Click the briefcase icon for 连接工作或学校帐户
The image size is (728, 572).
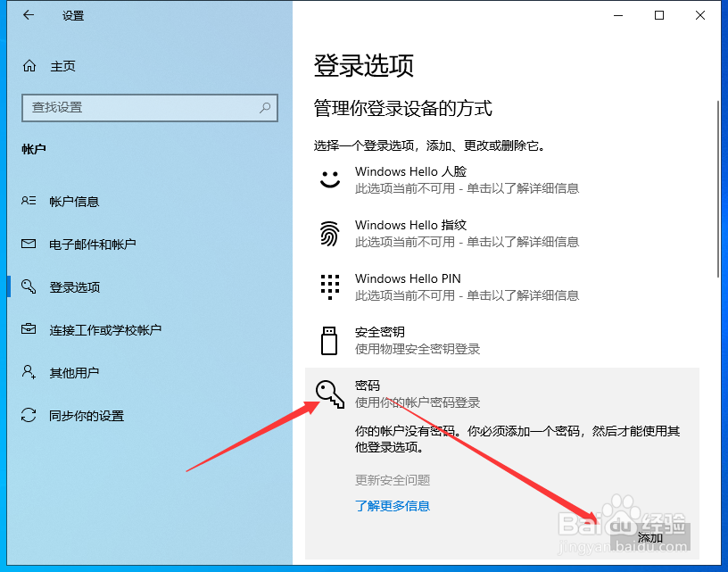coord(29,328)
